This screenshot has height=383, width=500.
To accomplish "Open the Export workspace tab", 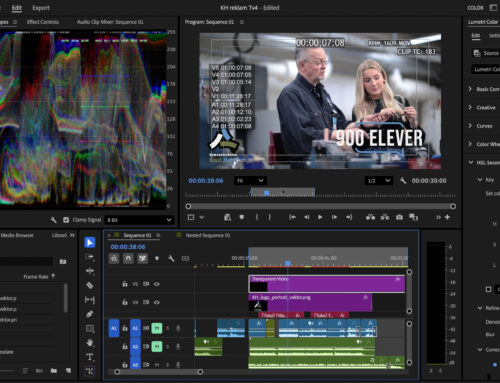I will (x=41, y=8).
